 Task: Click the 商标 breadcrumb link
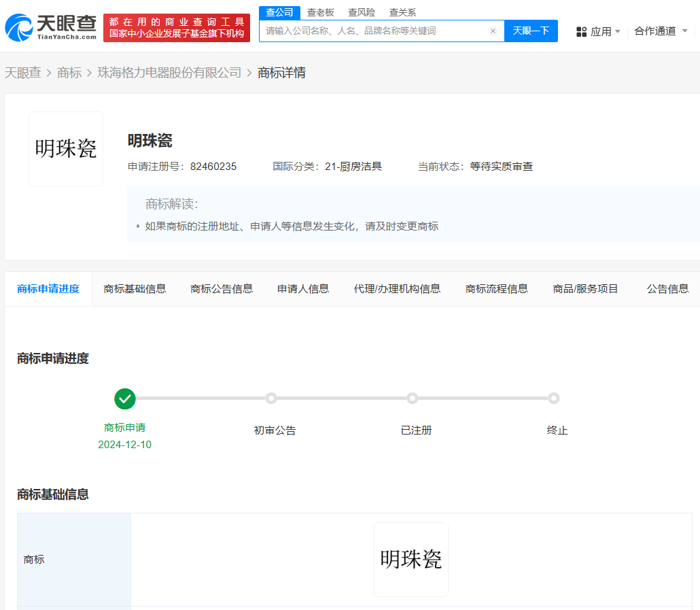(69, 73)
